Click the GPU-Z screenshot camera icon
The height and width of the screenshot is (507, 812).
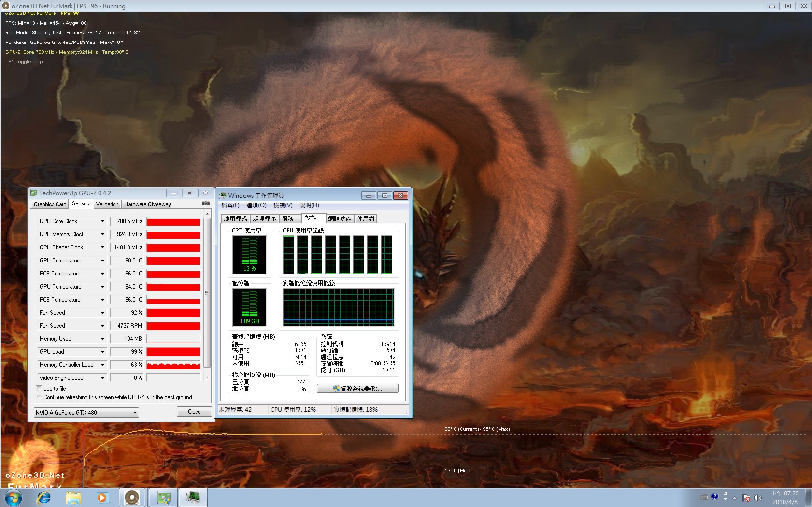(206, 203)
